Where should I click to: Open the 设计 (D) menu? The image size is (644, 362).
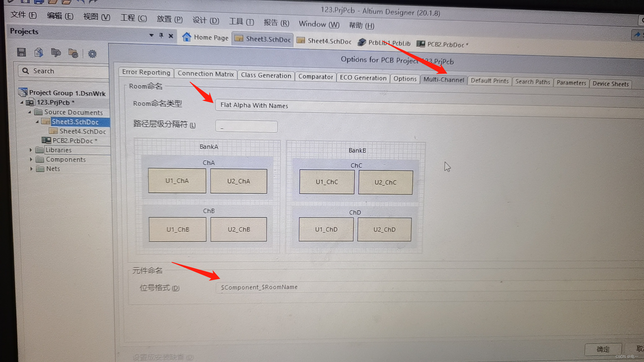[x=205, y=20]
